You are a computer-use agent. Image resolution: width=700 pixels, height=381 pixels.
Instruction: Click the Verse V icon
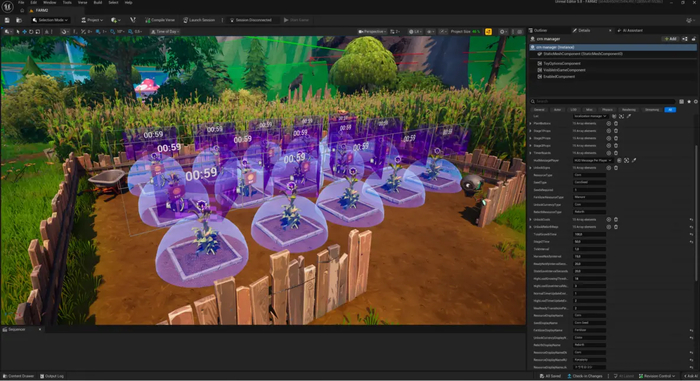(133, 20)
